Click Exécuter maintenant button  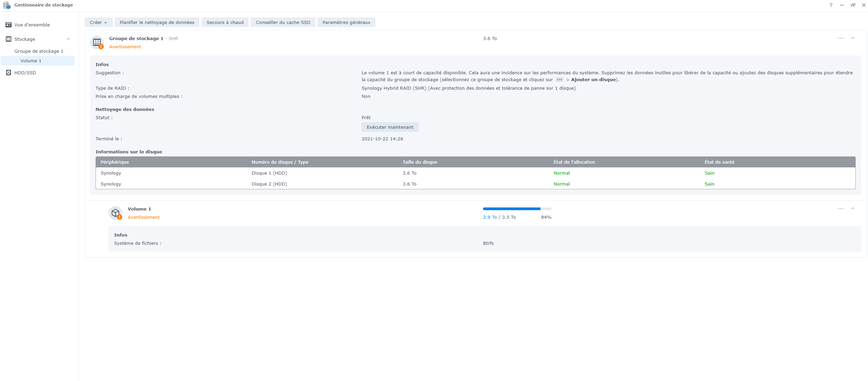point(390,127)
